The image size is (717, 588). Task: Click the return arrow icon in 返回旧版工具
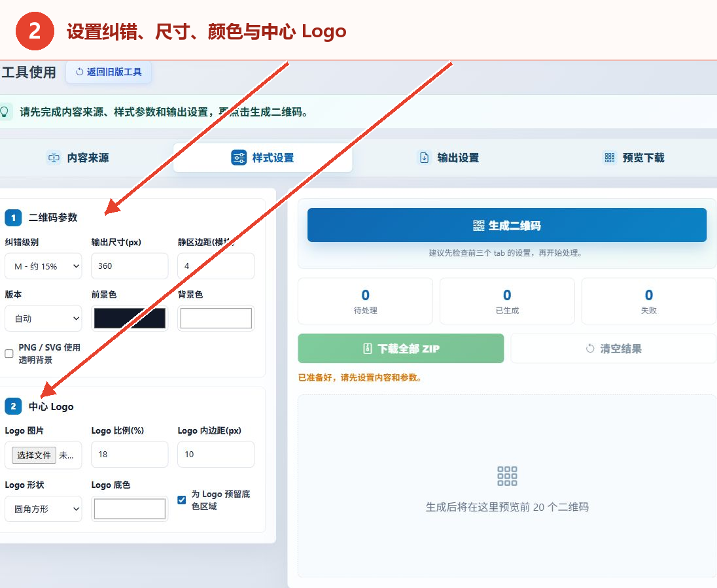coord(80,72)
